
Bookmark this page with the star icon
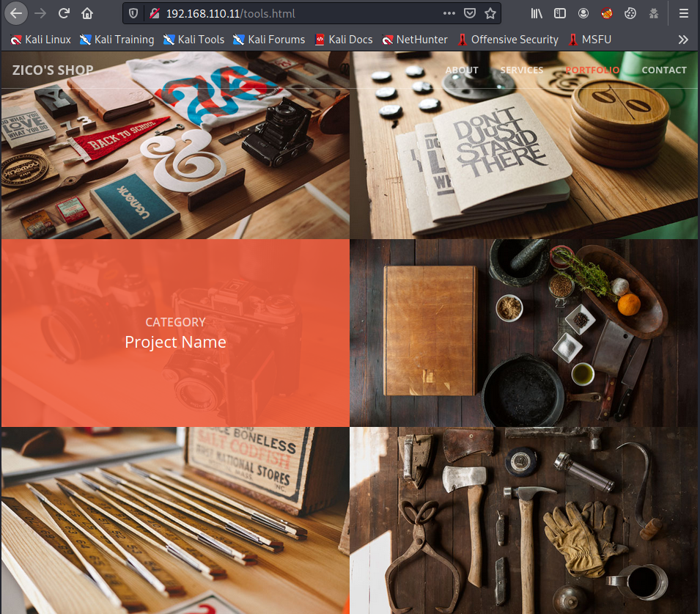(490, 13)
